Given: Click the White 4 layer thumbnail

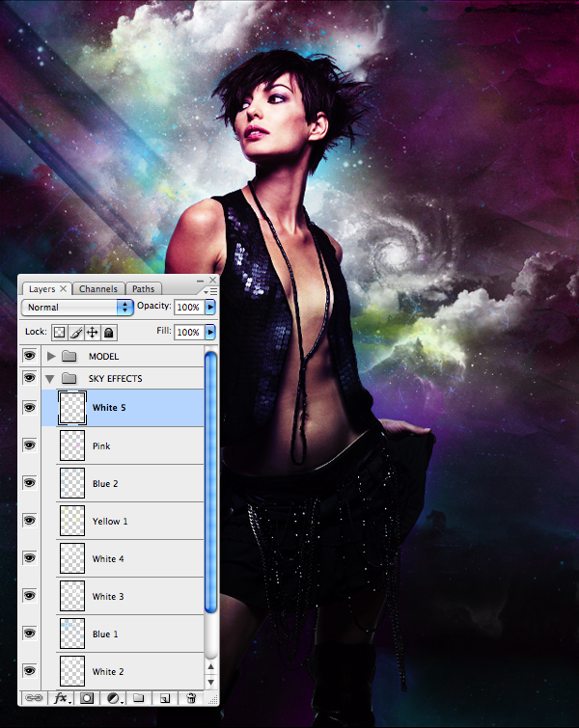Looking at the screenshot, I should (x=72, y=558).
